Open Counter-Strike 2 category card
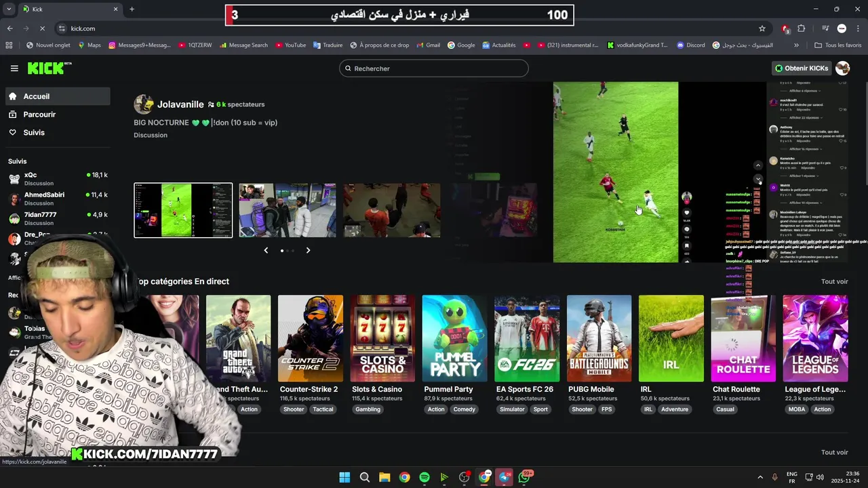Image resolution: width=868 pixels, height=488 pixels. point(310,338)
